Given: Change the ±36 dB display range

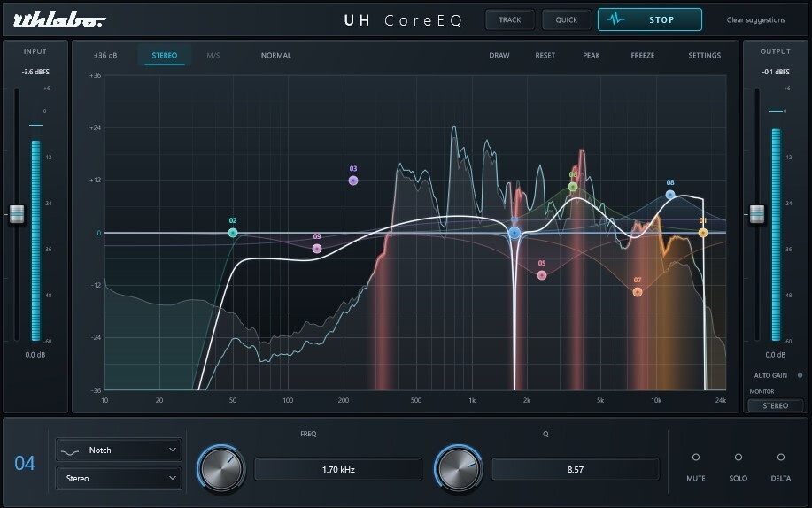Looking at the screenshot, I should tap(105, 56).
